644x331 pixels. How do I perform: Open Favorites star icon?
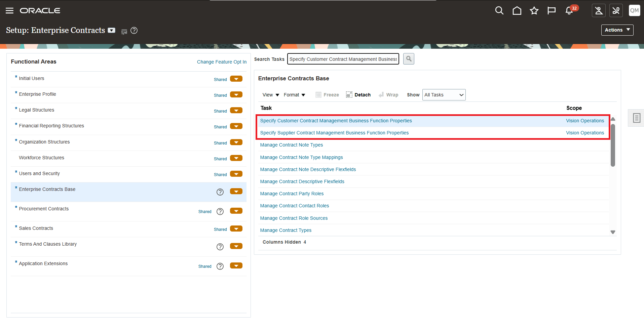pyautogui.click(x=534, y=11)
